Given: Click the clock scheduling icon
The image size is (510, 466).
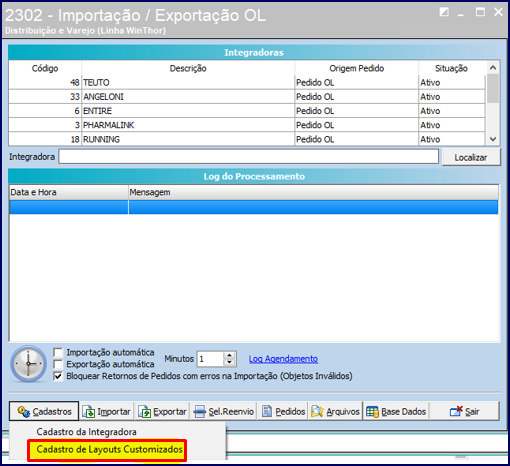Looking at the screenshot, I should [x=28, y=364].
